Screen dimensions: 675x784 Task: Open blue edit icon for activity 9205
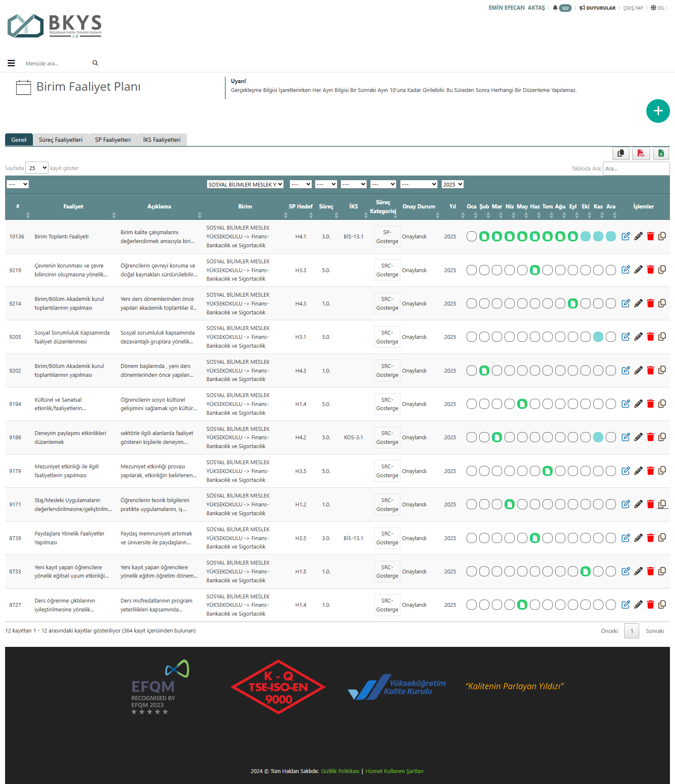click(626, 337)
